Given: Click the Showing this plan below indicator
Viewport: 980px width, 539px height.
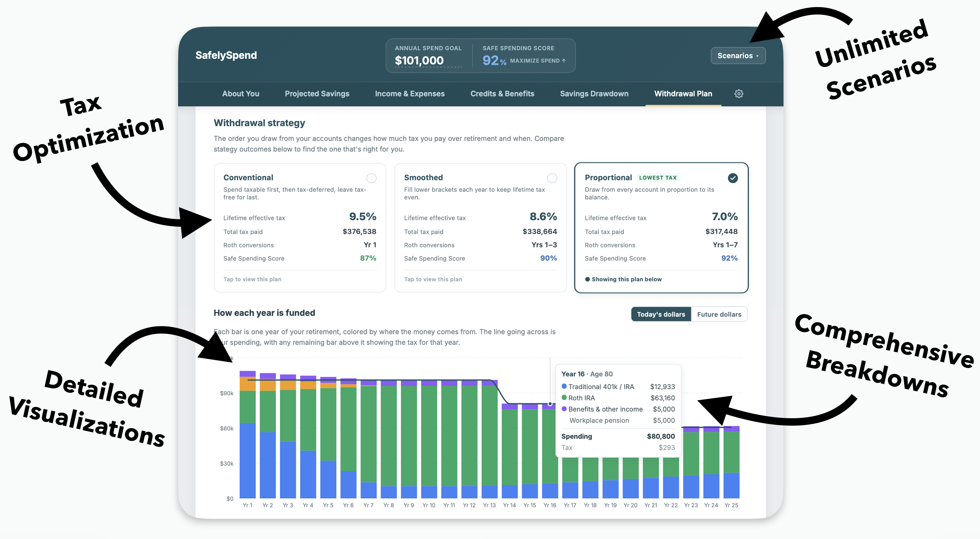Looking at the screenshot, I should click(623, 279).
